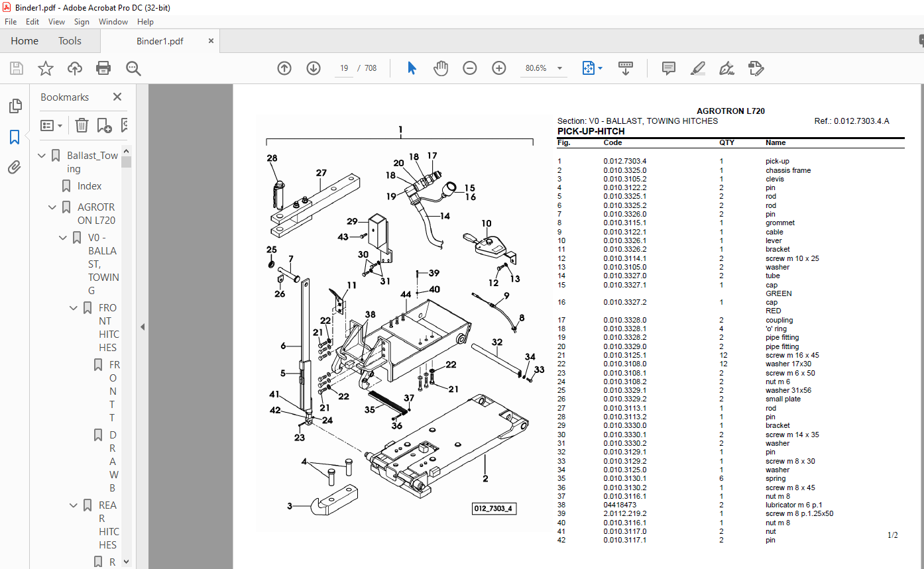Screen dimensions: 924x569
Task: Select the arrow selection tool
Action: [412, 68]
